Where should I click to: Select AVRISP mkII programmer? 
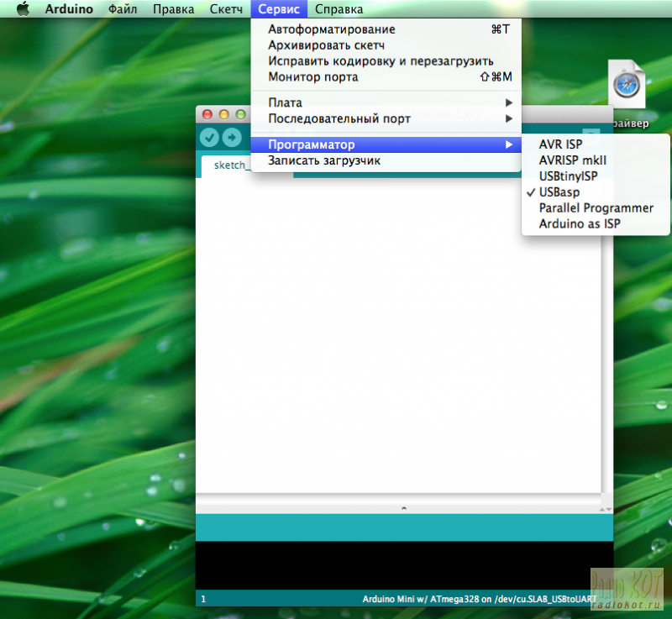pos(596,160)
